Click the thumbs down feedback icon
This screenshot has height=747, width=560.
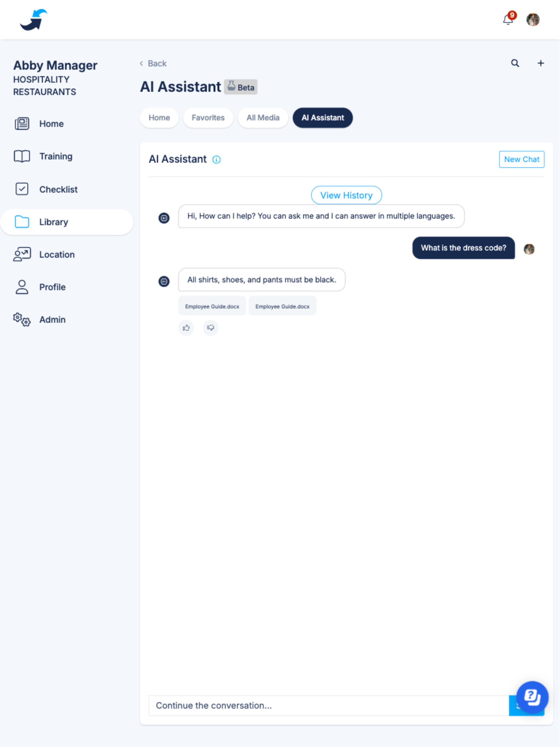[211, 328]
